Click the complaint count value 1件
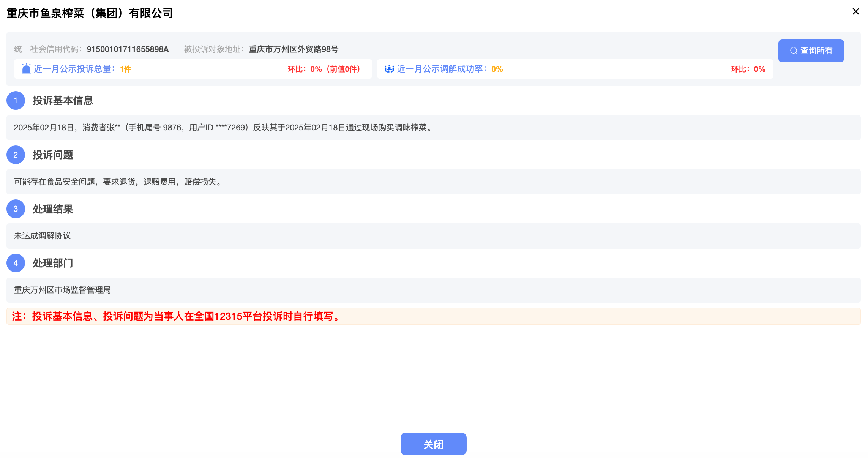The width and height of the screenshot is (868, 458). pyautogui.click(x=125, y=69)
